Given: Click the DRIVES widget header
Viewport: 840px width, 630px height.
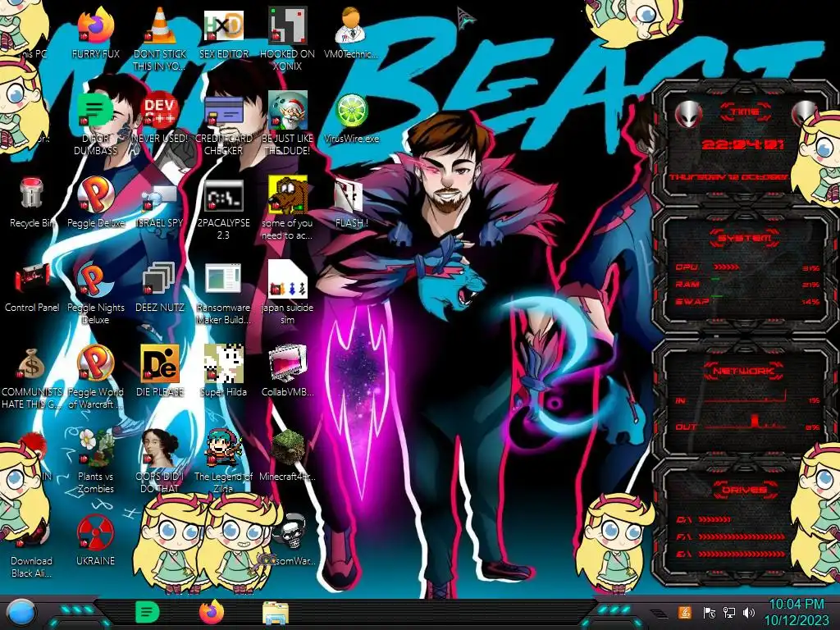Looking at the screenshot, I should (744, 490).
